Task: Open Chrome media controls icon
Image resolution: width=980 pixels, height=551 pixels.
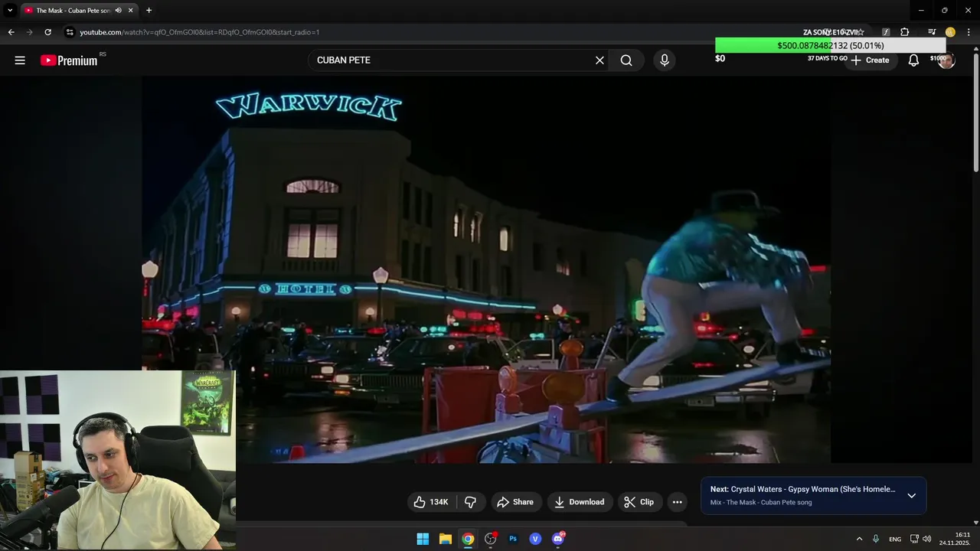Action: click(x=932, y=32)
